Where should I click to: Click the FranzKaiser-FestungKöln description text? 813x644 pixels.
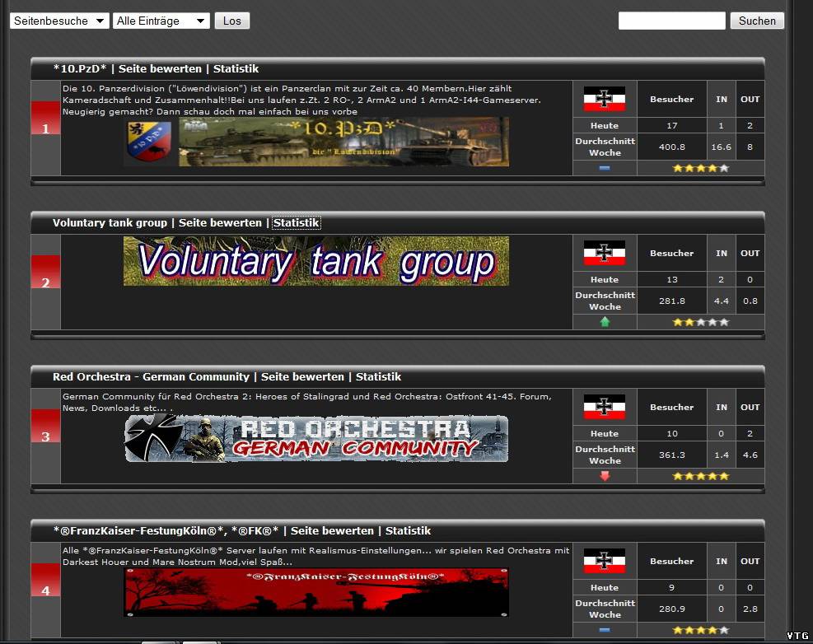(x=315, y=556)
